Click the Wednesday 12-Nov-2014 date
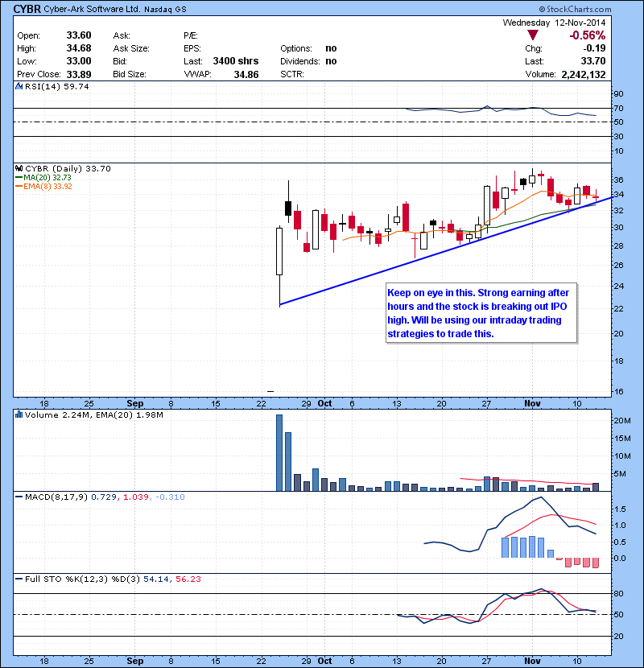 (554, 23)
